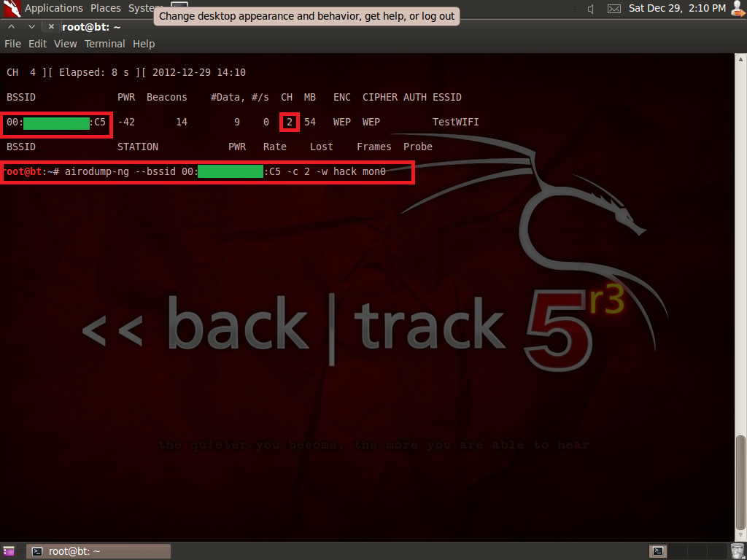Click the channel value 2 in CH column
747x560 pixels.
tap(289, 122)
